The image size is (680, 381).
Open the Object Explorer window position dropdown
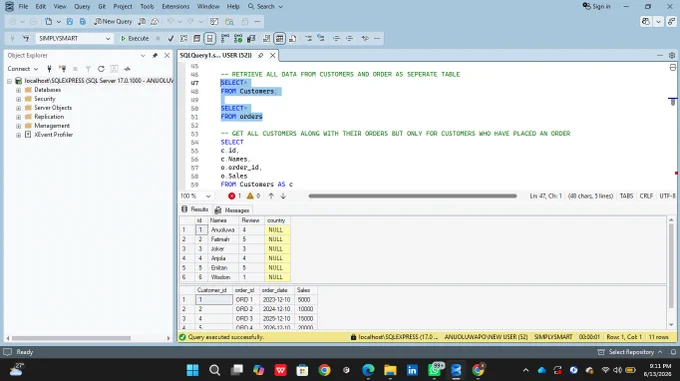coord(143,55)
